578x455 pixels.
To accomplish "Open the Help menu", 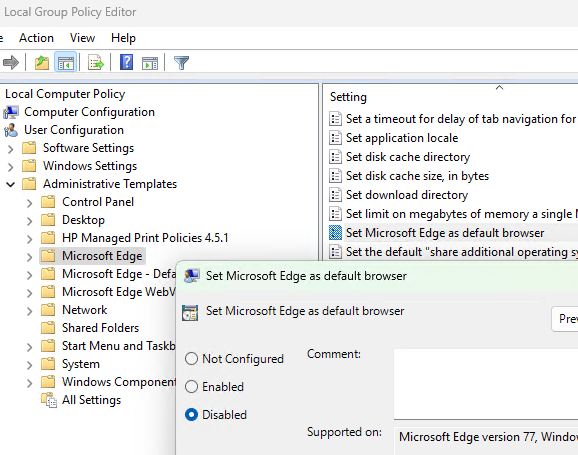I will (123, 38).
